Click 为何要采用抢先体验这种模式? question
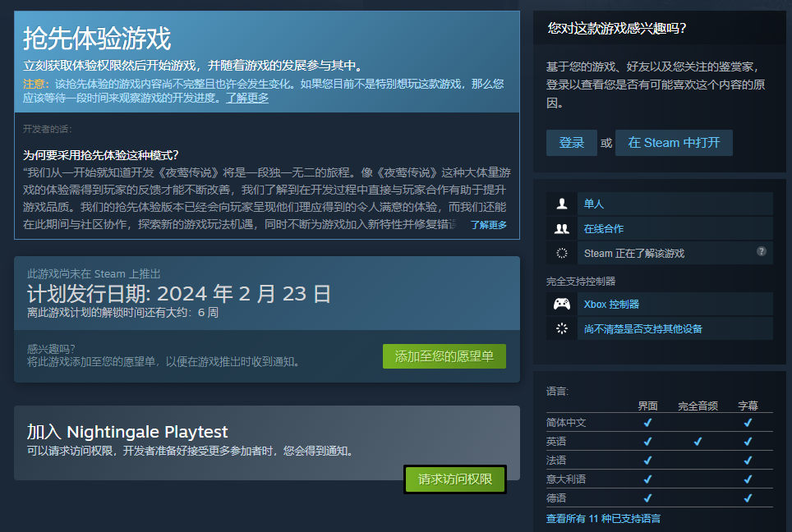792x532 pixels. tap(100, 155)
